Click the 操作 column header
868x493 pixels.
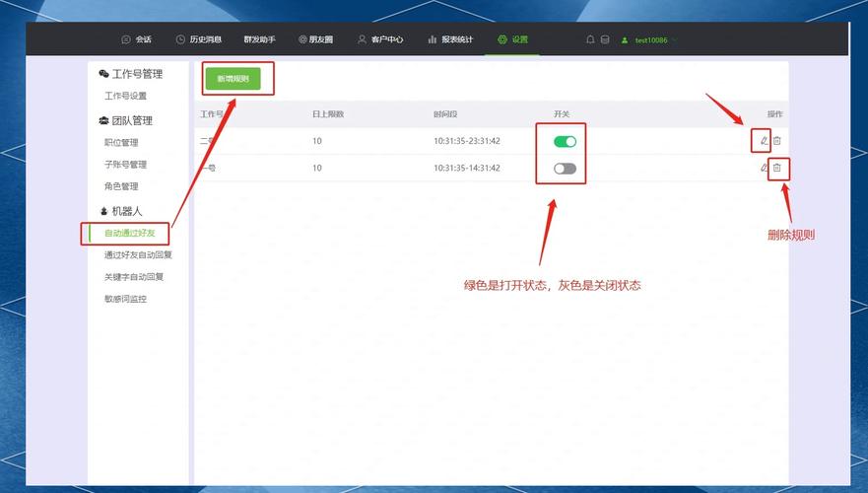click(775, 114)
